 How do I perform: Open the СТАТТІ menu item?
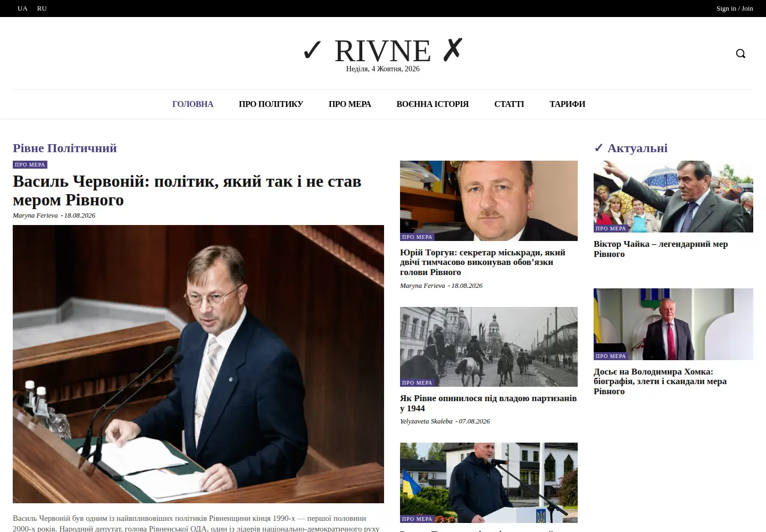pos(509,104)
